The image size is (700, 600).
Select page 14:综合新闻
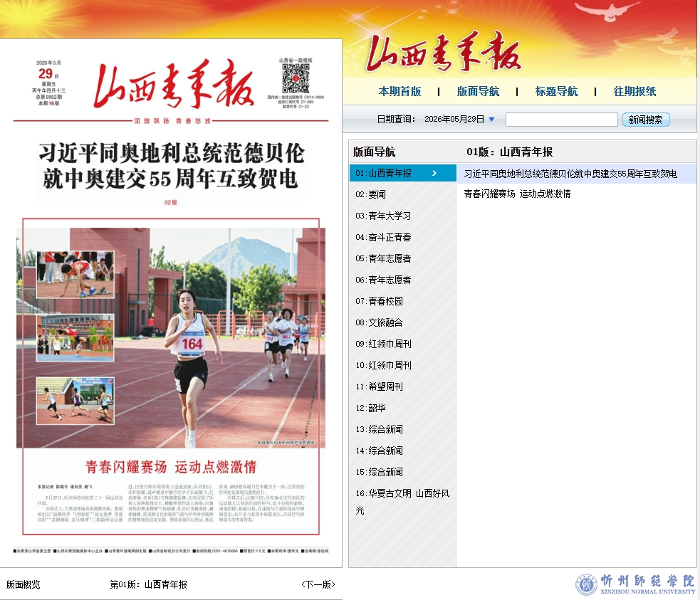[379, 451]
